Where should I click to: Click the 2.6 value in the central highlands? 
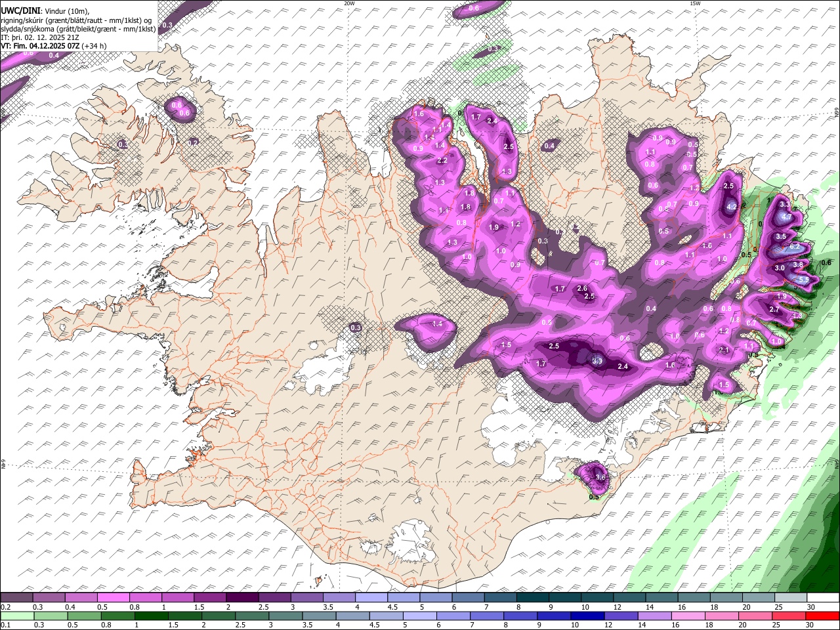pos(582,289)
